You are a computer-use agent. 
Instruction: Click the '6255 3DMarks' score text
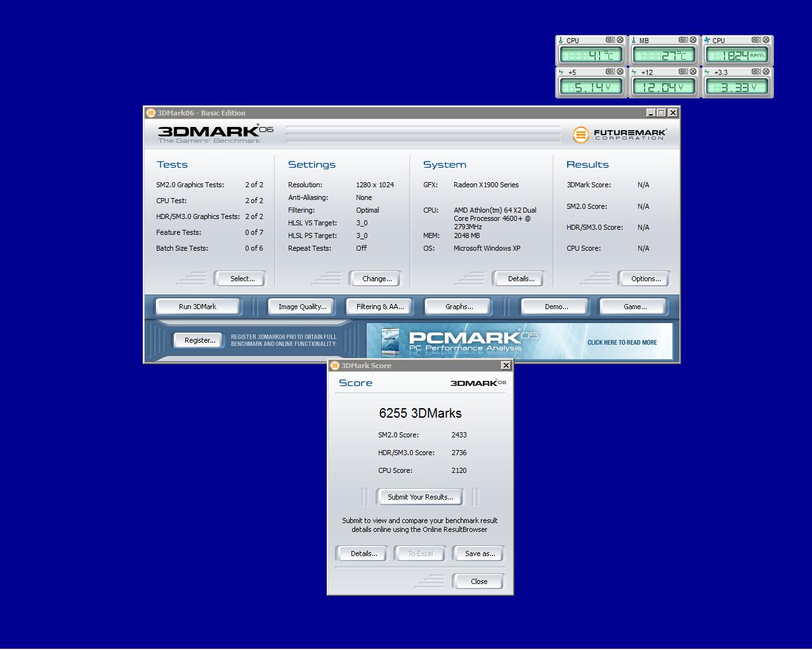[420, 413]
